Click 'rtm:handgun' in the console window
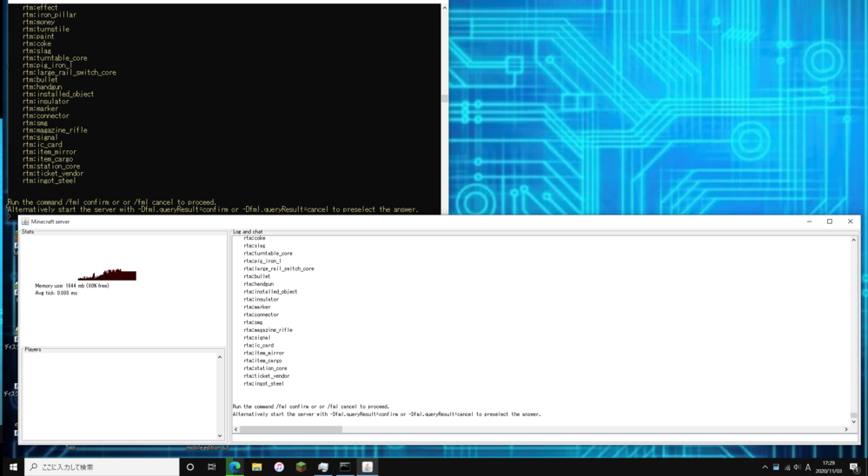The width and height of the screenshot is (868, 476). [x=42, y=86]
